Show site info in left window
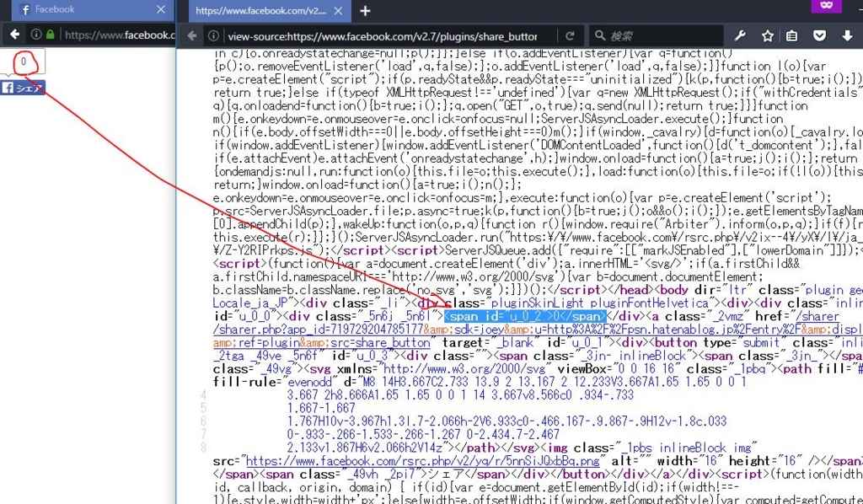 pos(36,35)
